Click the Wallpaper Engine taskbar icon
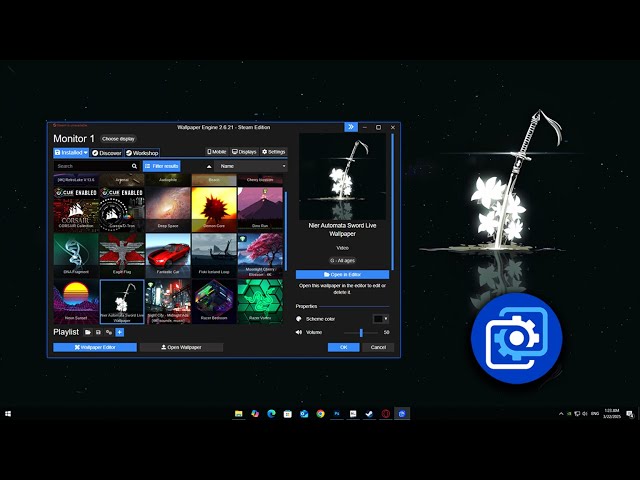 (402, 414)
